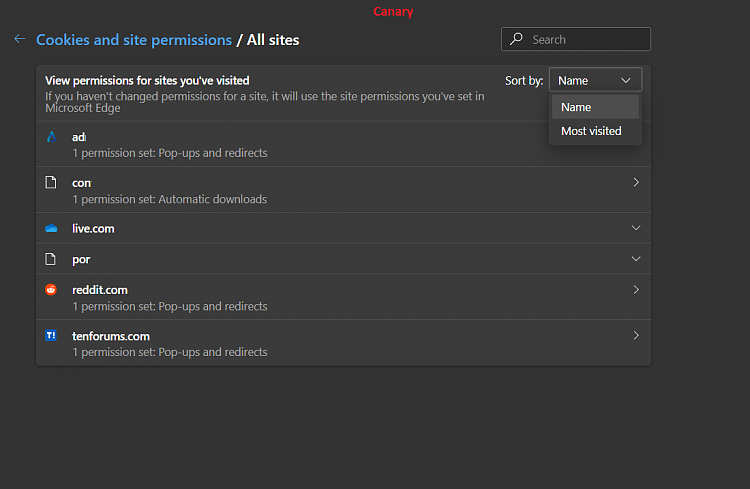Image resolution: width=750 pixels, height=489 pixels.
Task: Focus the Search input field
Action: 576,39
